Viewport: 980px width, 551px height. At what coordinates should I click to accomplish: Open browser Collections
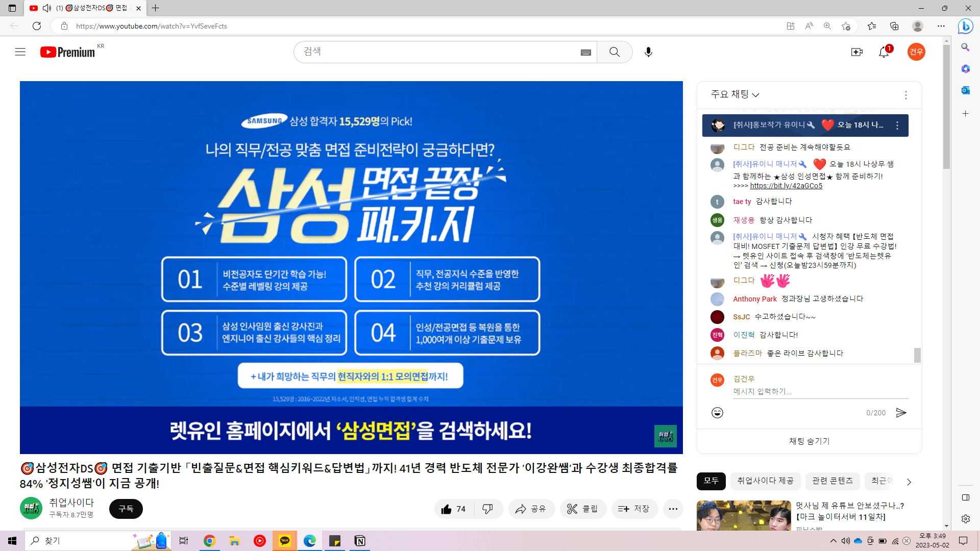[x=894, y=26]
